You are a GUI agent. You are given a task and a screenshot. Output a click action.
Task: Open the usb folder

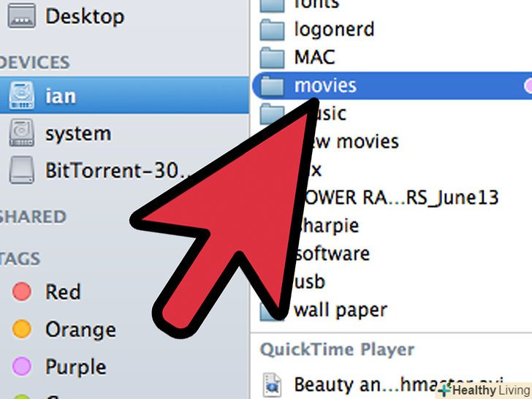[310, 282]
